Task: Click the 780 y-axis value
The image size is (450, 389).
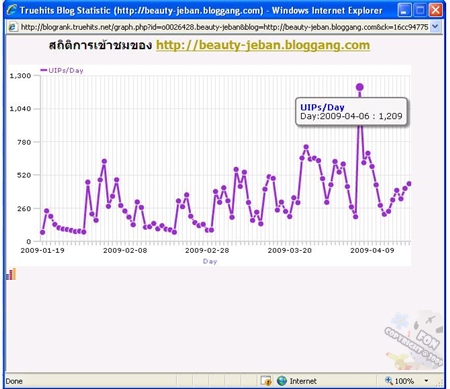Action: pyautogui.click(x=24, y=142)
